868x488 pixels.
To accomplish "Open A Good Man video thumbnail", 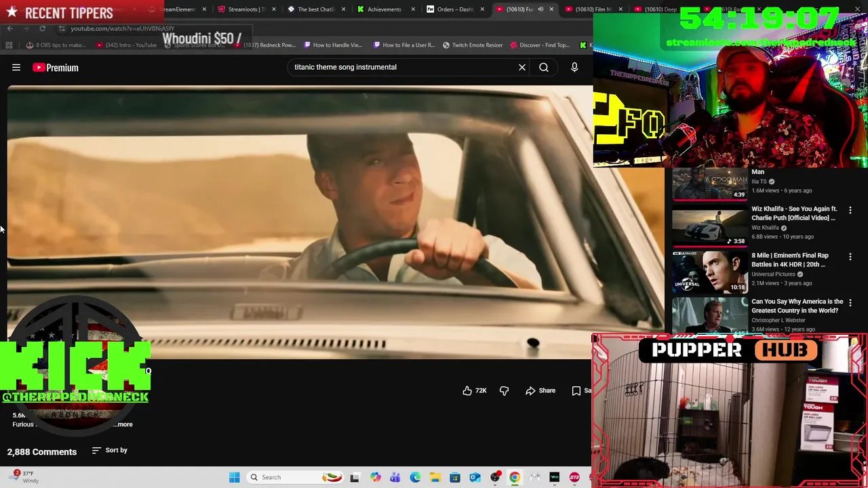I will pos(709,184).
